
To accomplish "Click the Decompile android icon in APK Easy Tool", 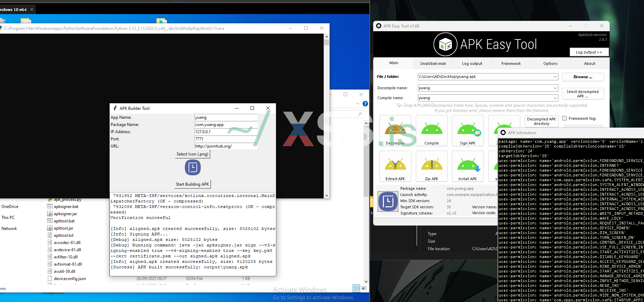I will (x=395, y=130).
